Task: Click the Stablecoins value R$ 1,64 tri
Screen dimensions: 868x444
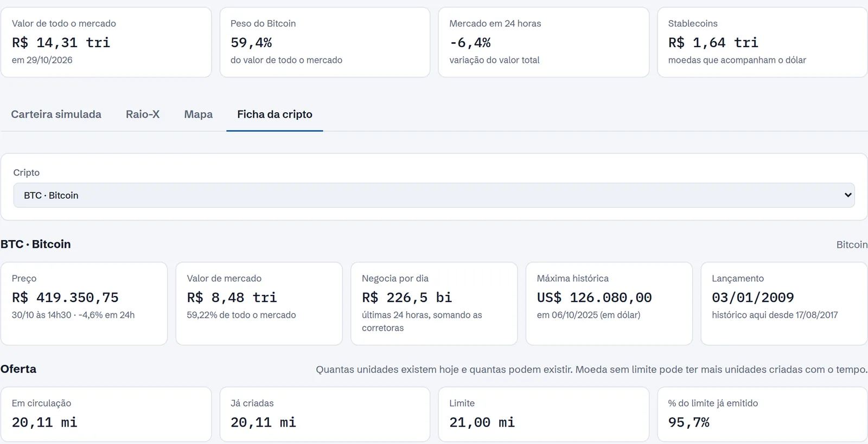Action: coord(713,42)
